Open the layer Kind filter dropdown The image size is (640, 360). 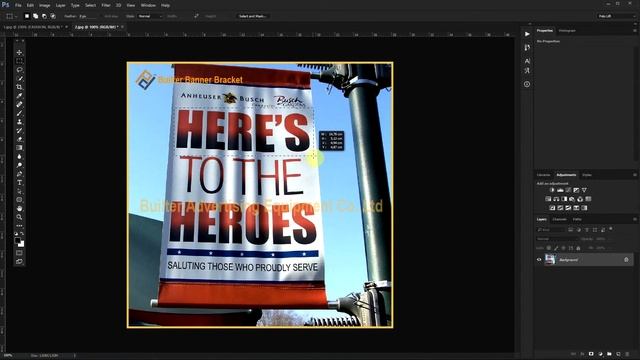click(550, 230)
